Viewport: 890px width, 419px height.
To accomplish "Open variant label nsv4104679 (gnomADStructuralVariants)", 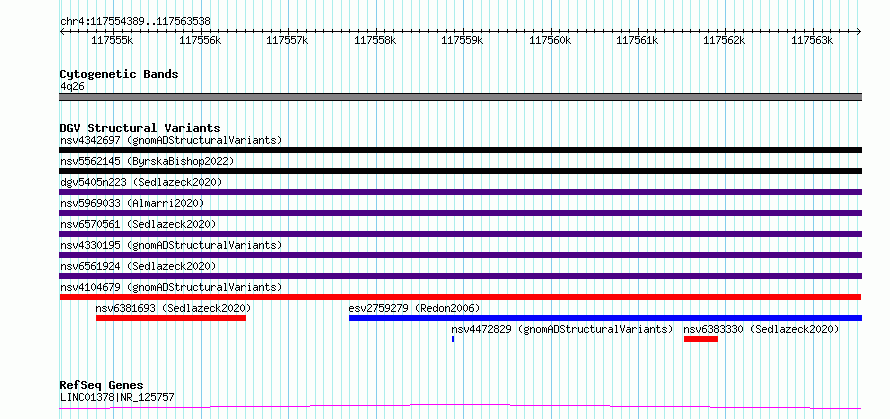I will tap(171, 287).
